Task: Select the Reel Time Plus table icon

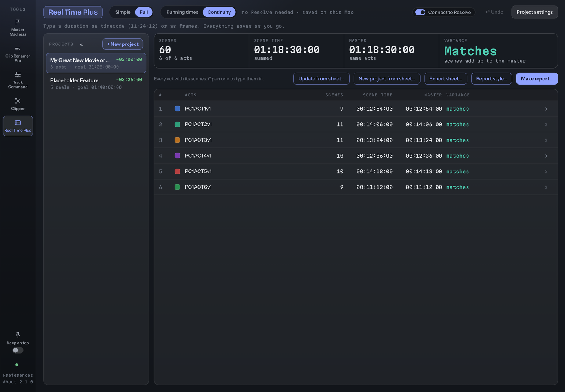Action: pos(18,123)
